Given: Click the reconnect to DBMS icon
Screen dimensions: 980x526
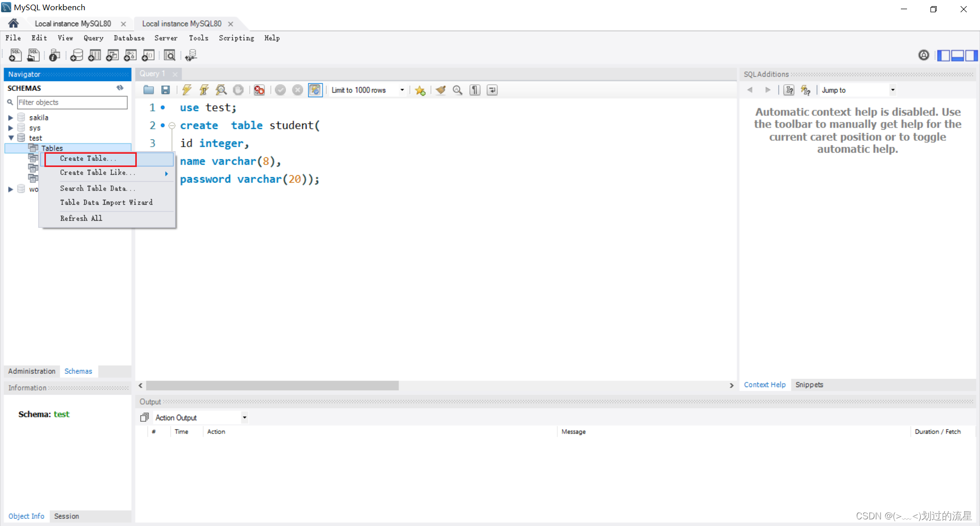Looking at the screenshot, I should [x=191, y=55].
